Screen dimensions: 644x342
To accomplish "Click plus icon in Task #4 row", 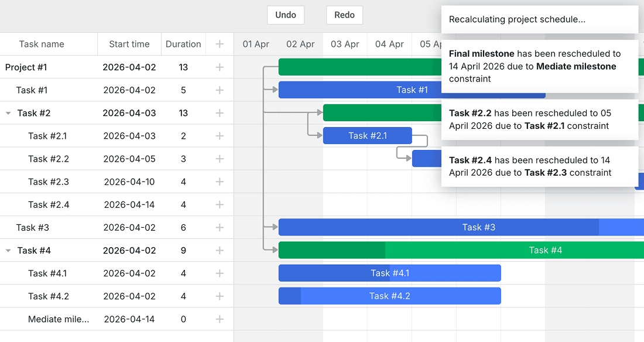I will (220, 250).
